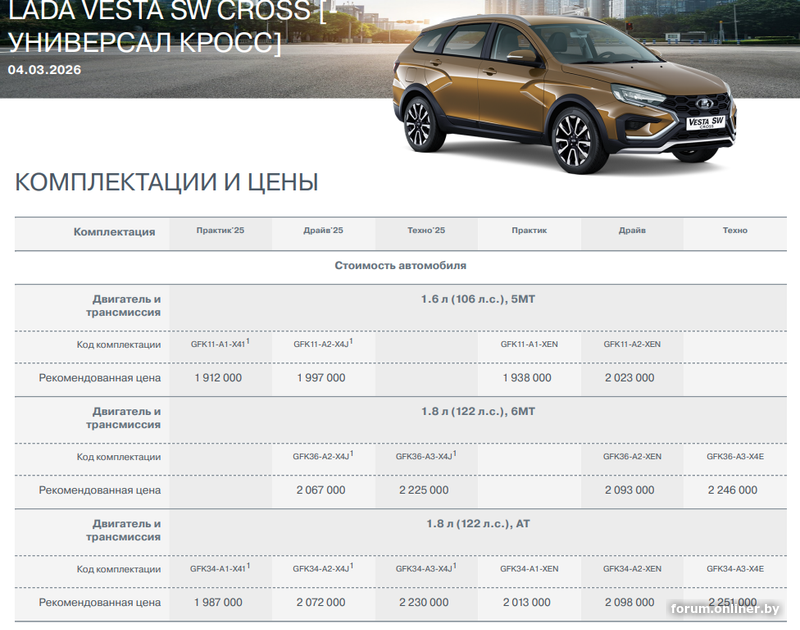The width and height of the screenshot is (800, 630).
Task: Select the 'Техно'25' column header
Action: [426, 230]
